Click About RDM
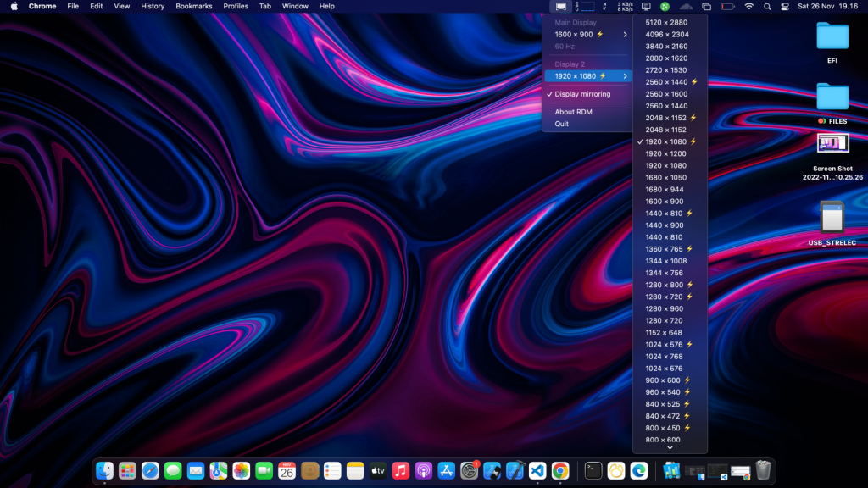 [573, 112]
